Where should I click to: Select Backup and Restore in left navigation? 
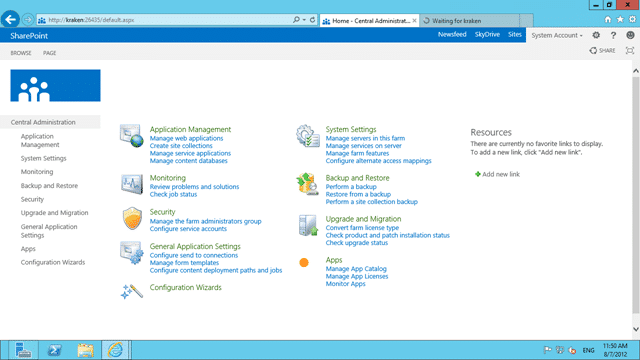pyautogui.click(x=49, y=186)
